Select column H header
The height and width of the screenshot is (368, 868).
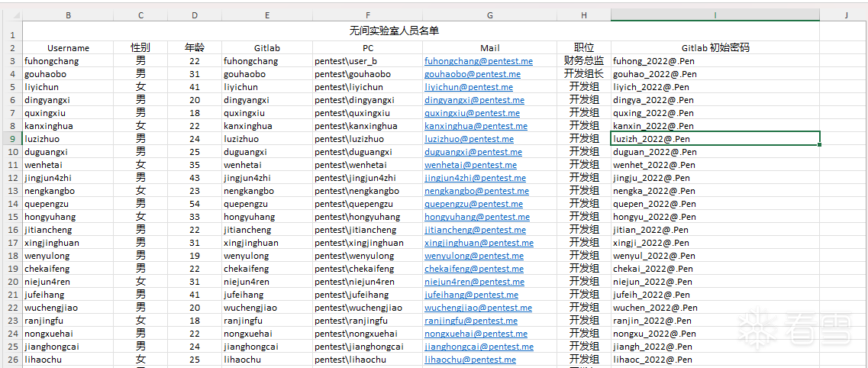coord(584,15)
